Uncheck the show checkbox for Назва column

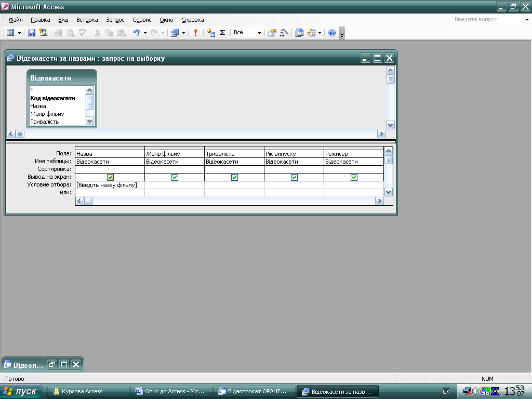110,177
